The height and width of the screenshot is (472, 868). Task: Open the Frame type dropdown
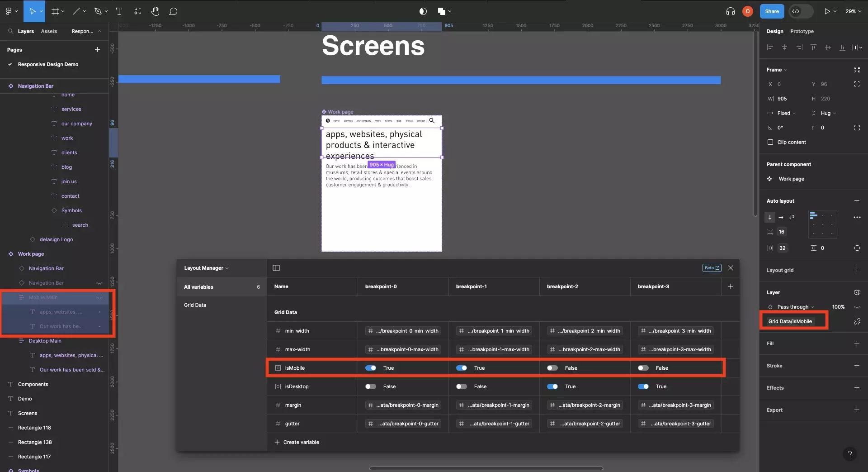click(x=777, y=70)
